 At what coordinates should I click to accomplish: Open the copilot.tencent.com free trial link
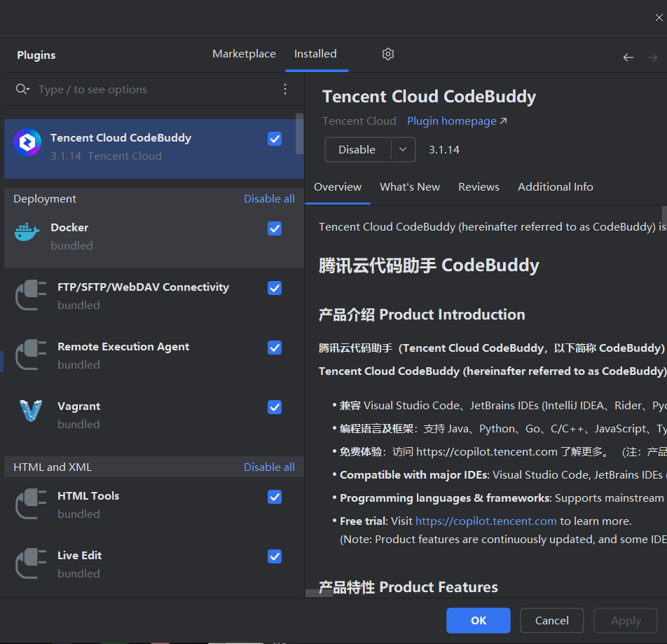[486, 521]
